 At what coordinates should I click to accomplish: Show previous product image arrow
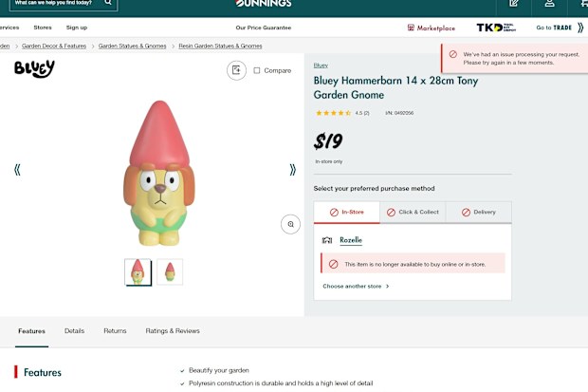(17, 170)
